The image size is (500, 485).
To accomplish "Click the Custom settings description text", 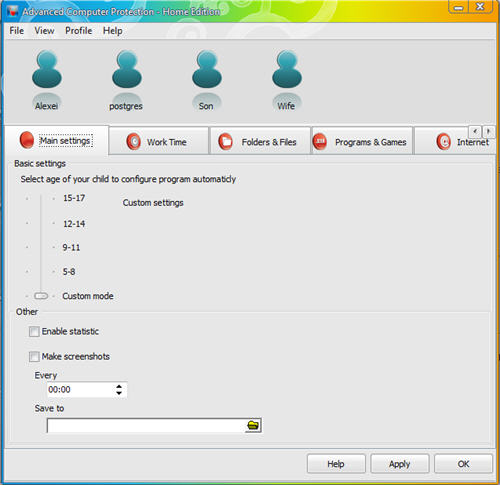I will pos(153,203).
